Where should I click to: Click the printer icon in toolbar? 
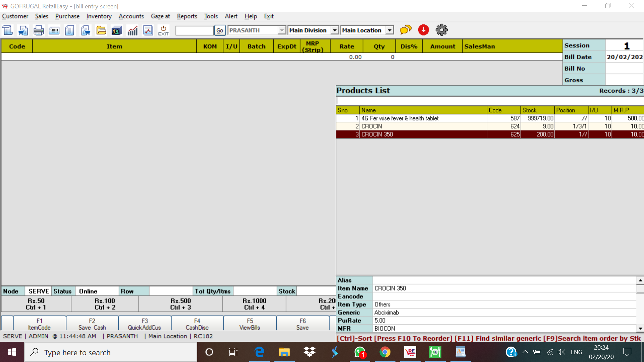coord(39,31)
